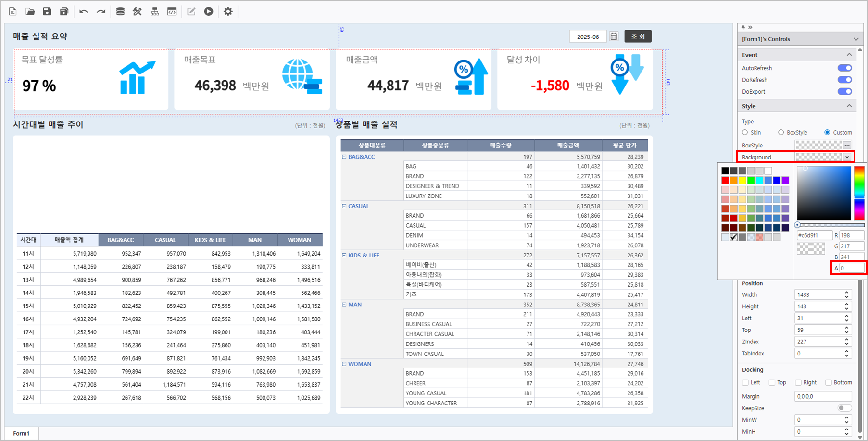Collapse the BAG&ACC group in product table

[344, 157]
